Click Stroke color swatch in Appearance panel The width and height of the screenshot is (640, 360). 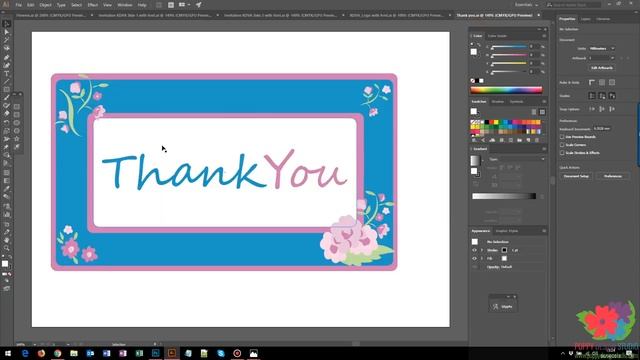coord(504,250)
